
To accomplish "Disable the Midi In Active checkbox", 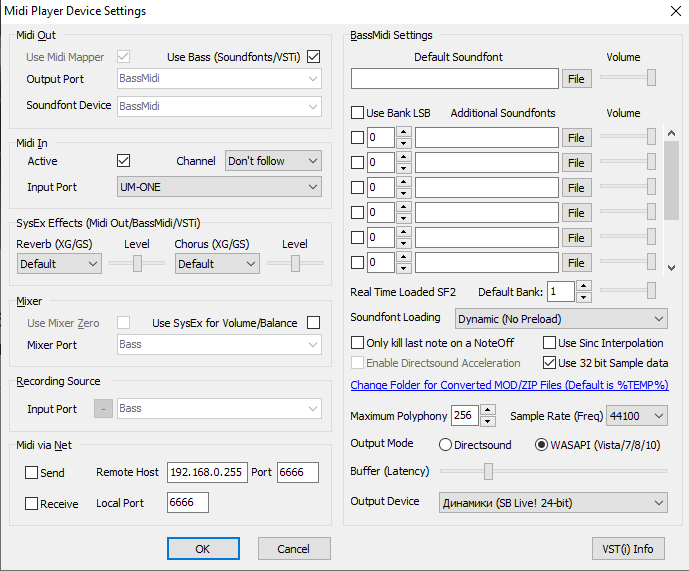I will pyautogui.click(x=124, y=161).
